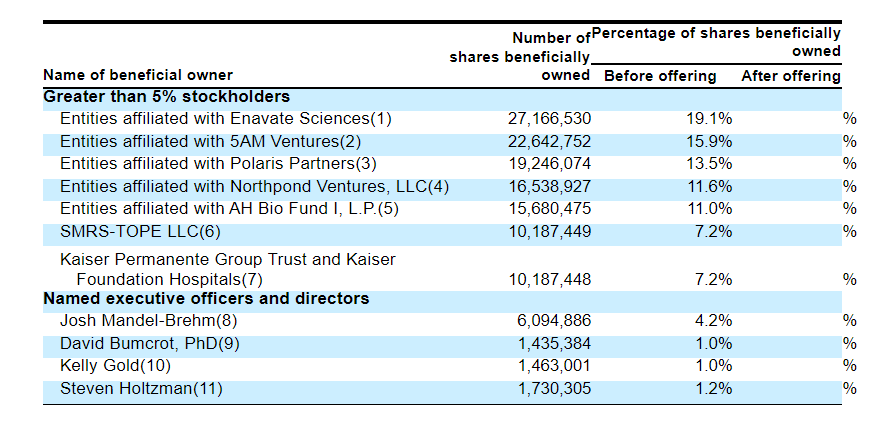
Task: Click the Named executive officers and directors heading
Action: (x=206, y=299)
